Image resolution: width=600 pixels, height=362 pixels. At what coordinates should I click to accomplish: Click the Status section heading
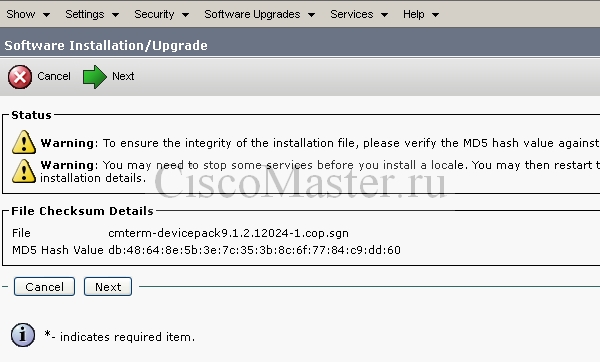tap(31, 115)
